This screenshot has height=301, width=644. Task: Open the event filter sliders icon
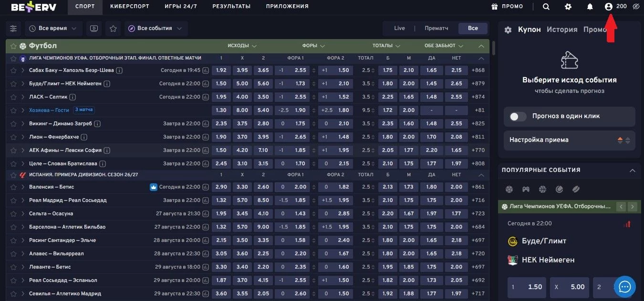13,29
